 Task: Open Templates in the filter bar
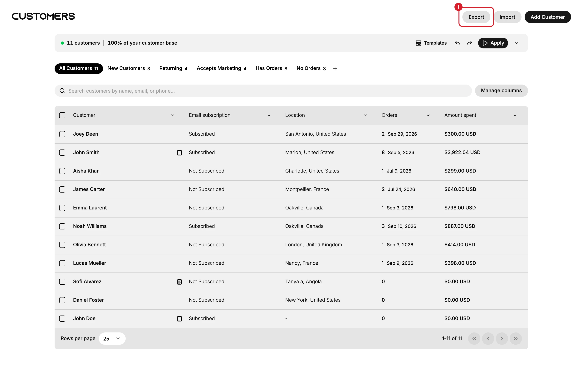[x=431, y=43]
